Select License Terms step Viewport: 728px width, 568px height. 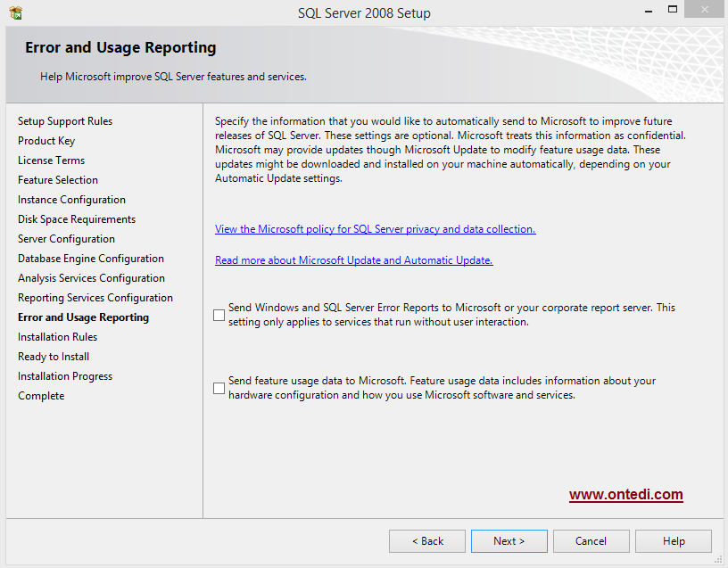click(x=51, y=161)
